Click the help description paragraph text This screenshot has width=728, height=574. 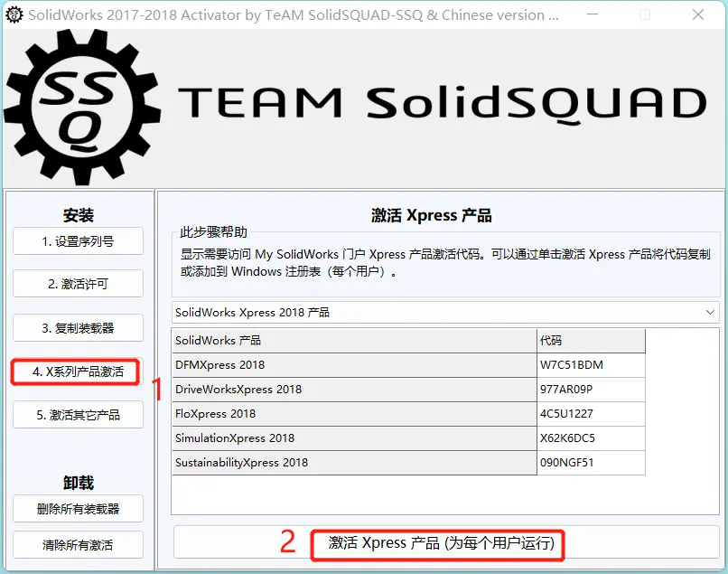pos(445,263)
